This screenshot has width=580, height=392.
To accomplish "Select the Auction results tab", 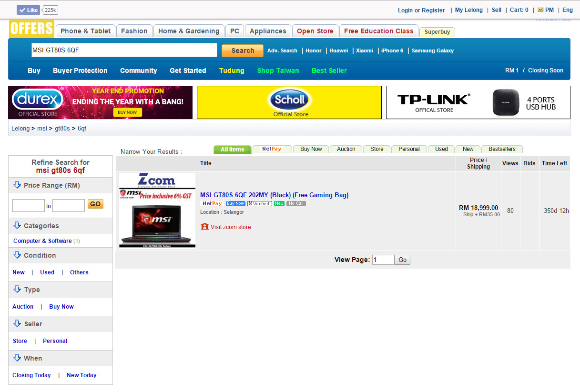I will [x=346, y=149].
